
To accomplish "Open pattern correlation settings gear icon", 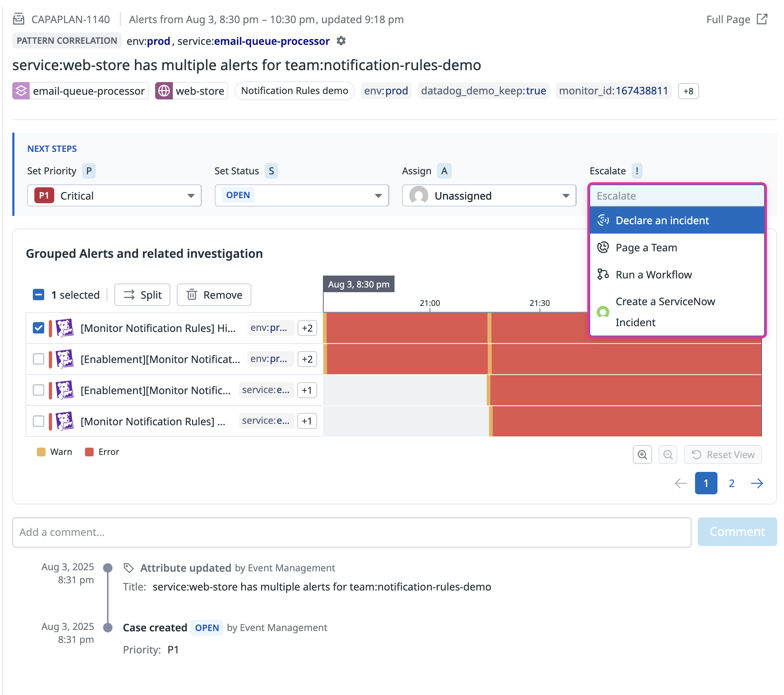I will pyautogui.click(x=341, y=40).
